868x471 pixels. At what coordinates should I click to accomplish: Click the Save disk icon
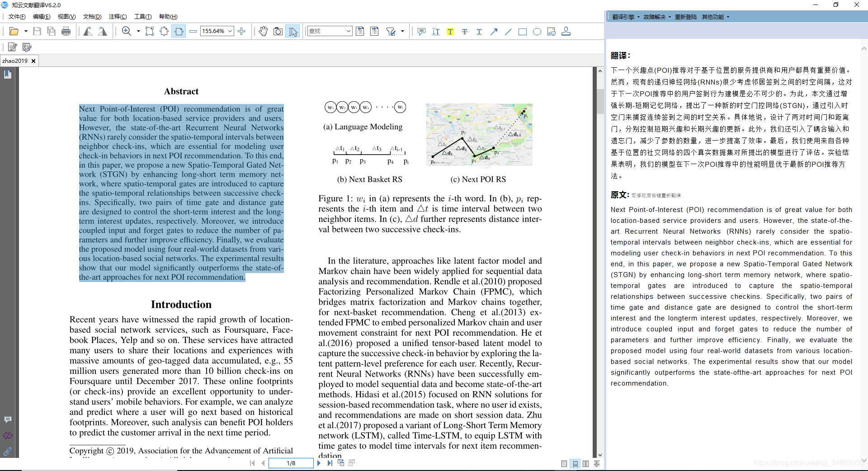tap(37, 31)
